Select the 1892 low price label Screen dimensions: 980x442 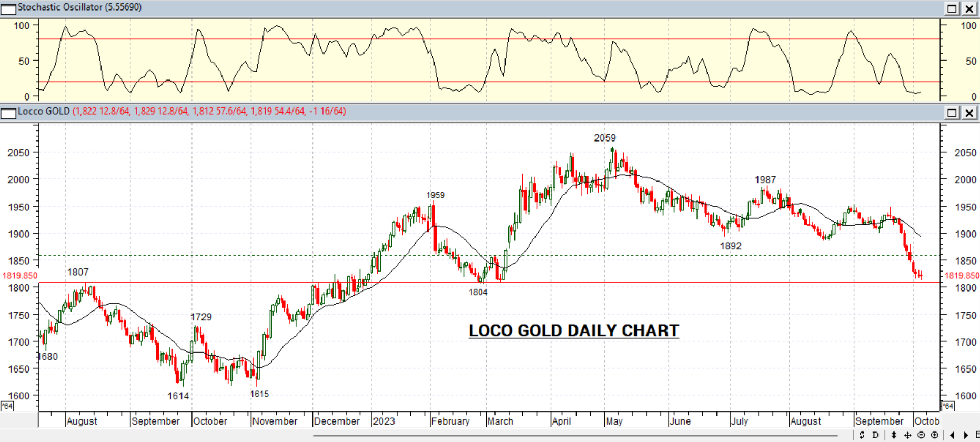coord(731,246)
